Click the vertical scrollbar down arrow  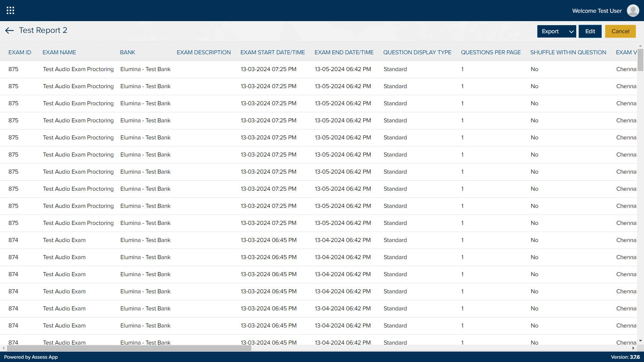(640, 341)
